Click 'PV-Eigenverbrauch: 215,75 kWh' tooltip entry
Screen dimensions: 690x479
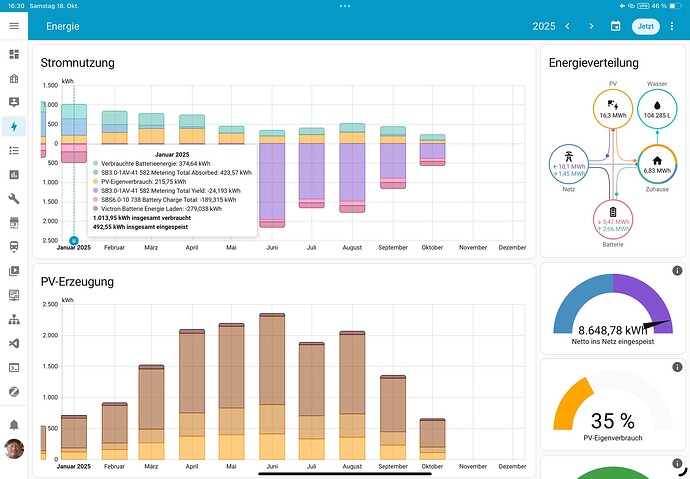point(139,182)
